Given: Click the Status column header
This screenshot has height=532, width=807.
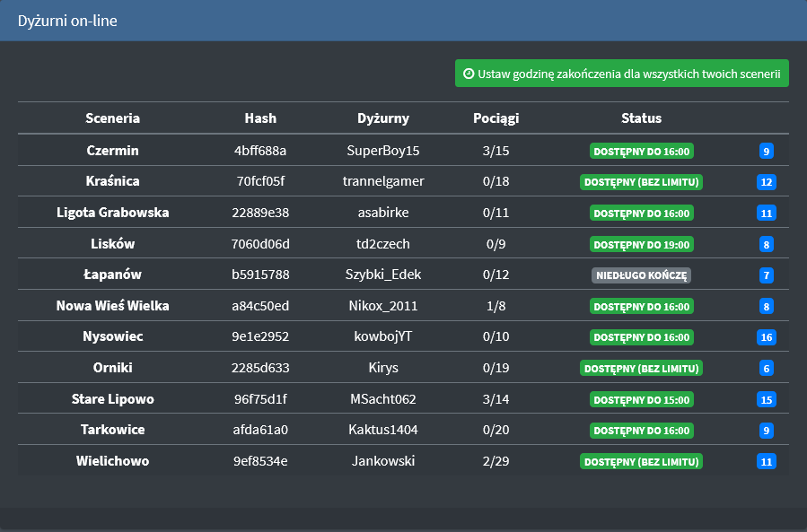Looking at the screenshot, I should 641,118.
